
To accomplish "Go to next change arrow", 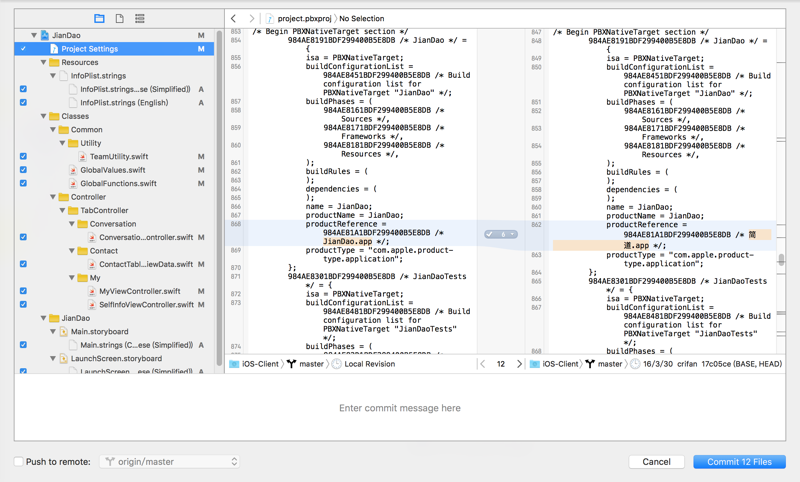I will pyautogui.click(x=519, y=364).
